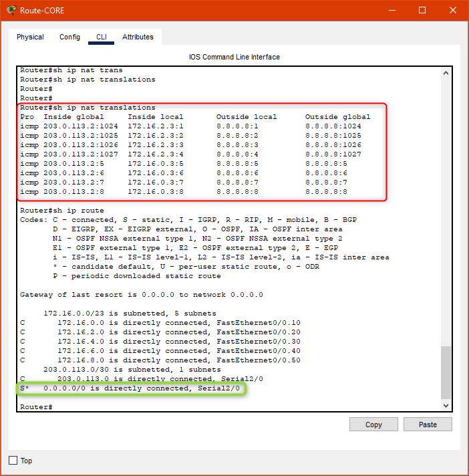The image size is (469, 476).
Task: Open the Attributes tab
Action: 138,37
